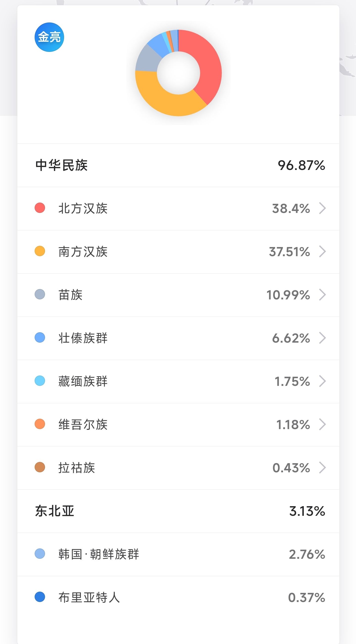
Task: Expand the 北方汉族 details chevron
Action: tap(322, 208)
